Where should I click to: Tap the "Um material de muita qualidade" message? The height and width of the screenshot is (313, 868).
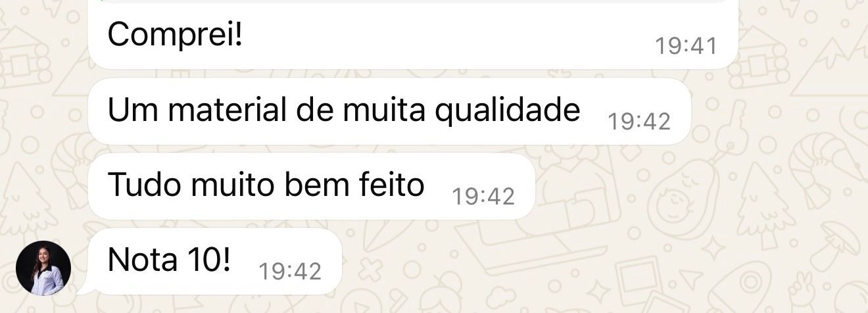389,111
